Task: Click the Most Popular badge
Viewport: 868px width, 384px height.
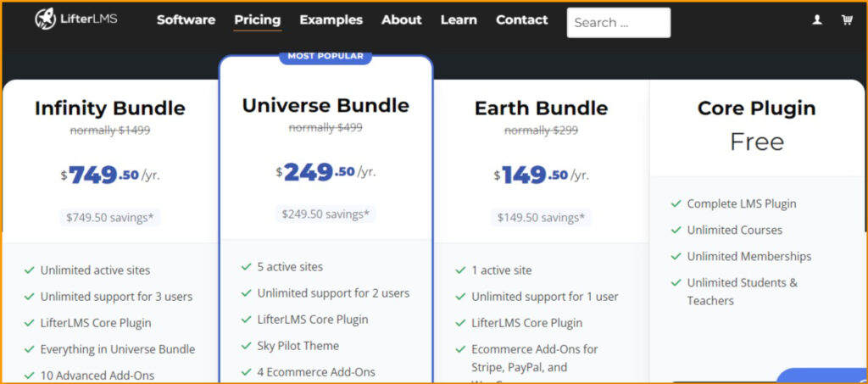Action: point(325,57)
